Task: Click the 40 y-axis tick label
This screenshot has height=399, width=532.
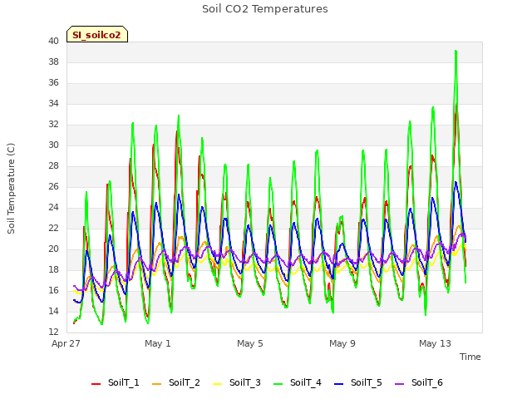Action: click(53, 42)
